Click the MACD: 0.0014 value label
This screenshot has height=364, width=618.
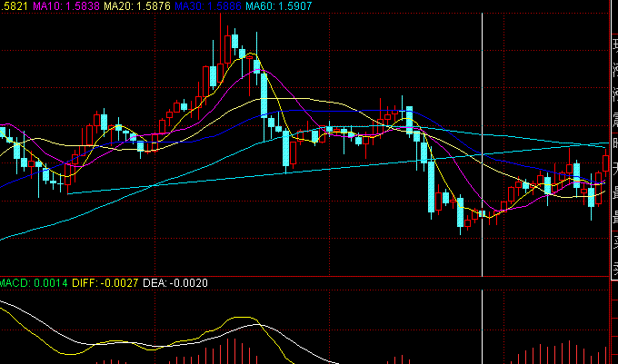pos(34,283)
